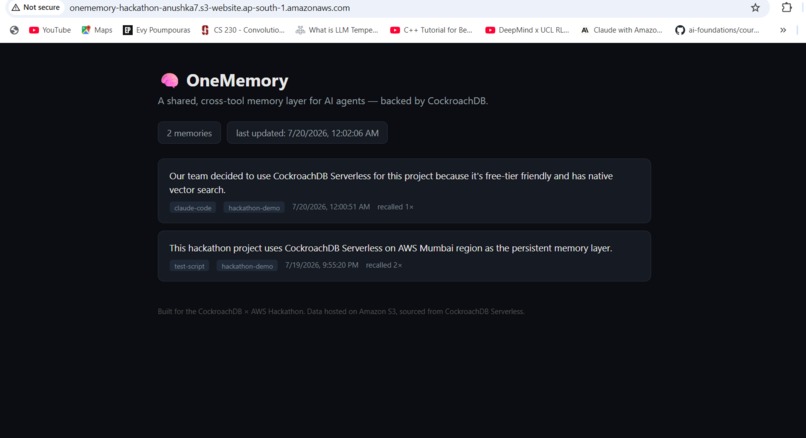Click the Not secure warning icon
Viewport: 806px width, 438px height.
[15, 8]
